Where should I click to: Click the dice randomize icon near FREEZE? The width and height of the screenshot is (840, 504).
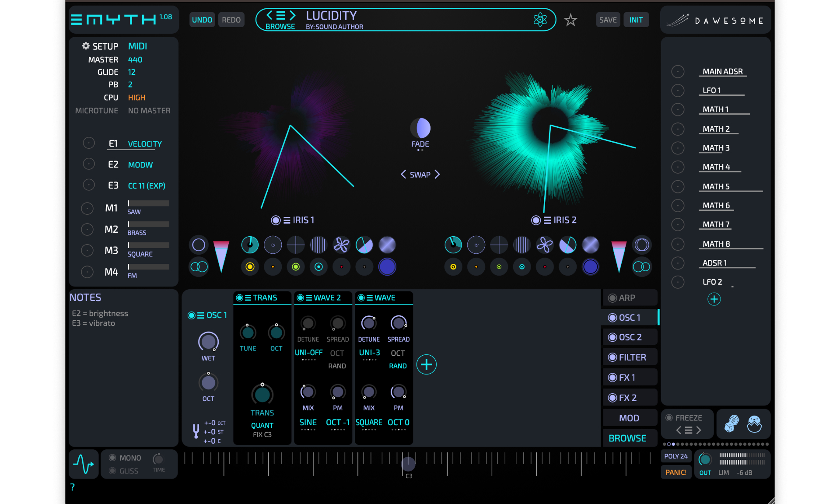pyautogui.click(x=732, y=423)
